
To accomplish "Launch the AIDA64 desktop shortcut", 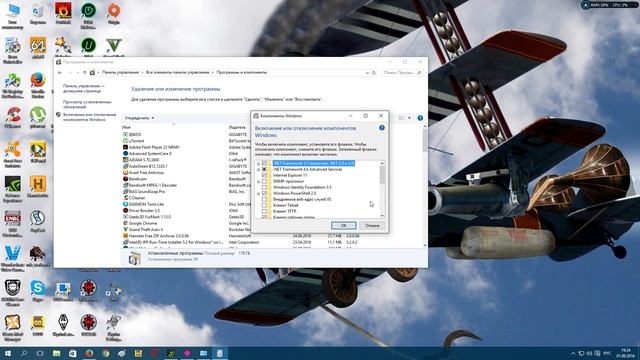I will point(38,48).
